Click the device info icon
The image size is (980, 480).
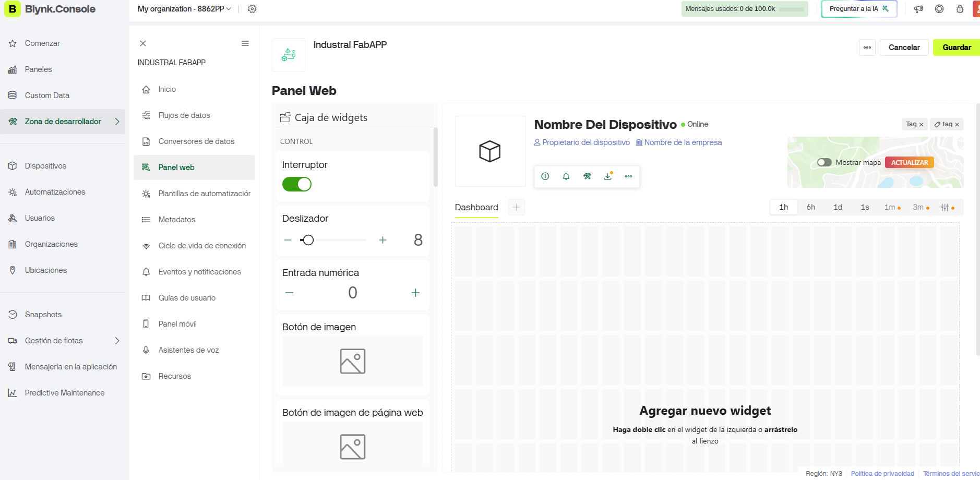[x=545, y=176]
